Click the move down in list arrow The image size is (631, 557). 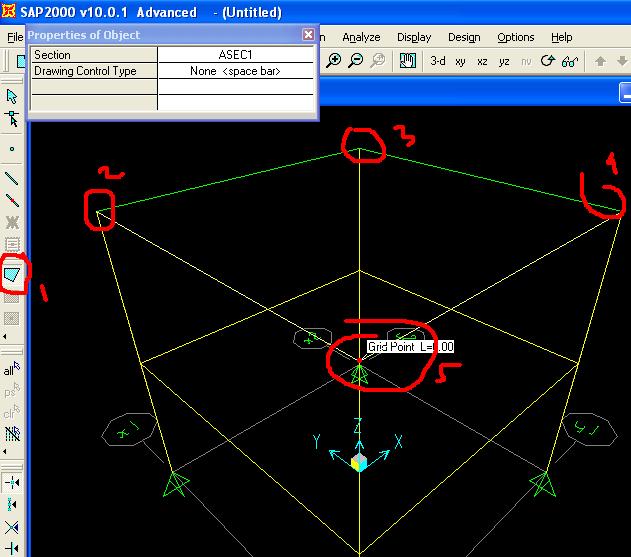click(x=622, y=61)
